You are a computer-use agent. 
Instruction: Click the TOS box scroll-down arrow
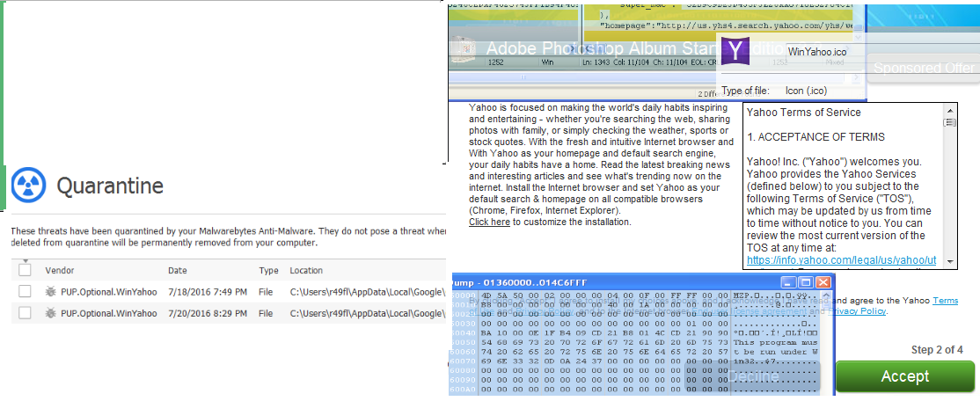[x=950, y=261]
